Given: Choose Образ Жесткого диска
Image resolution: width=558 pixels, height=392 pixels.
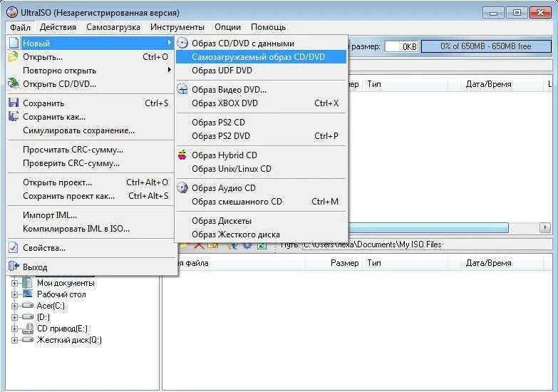Looking at the screenshot, I should [261, 234].
